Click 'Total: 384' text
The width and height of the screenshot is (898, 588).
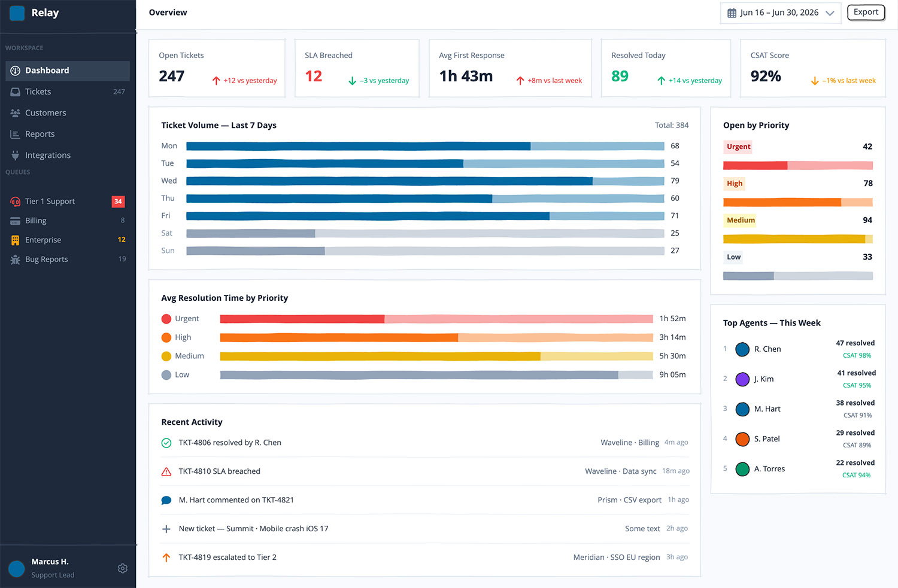click(672, 126)
